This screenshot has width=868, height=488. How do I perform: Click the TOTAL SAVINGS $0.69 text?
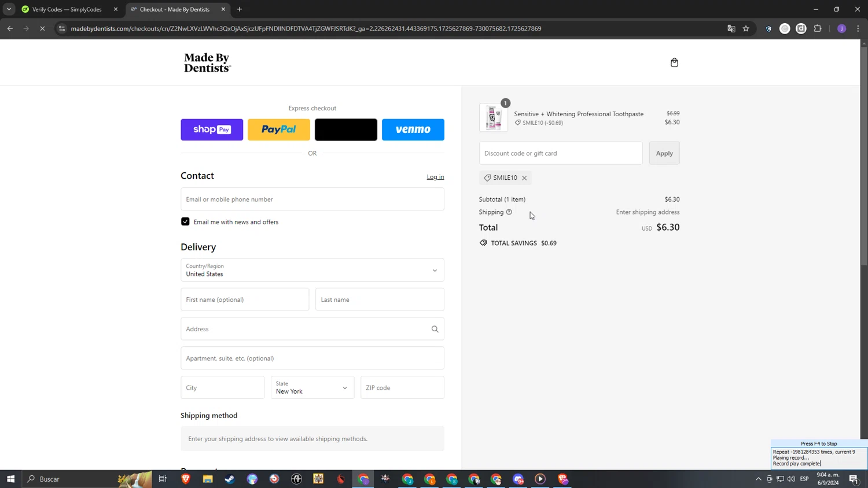point(524,243)
